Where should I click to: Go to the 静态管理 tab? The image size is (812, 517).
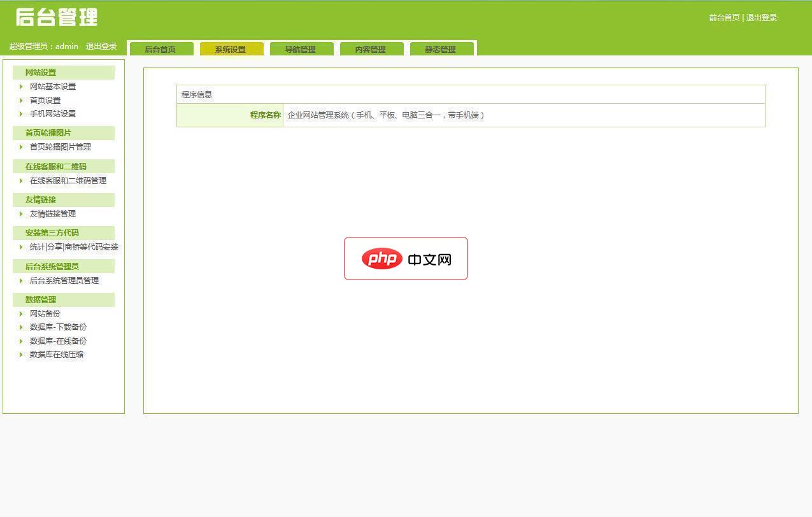tap(441, 49)
